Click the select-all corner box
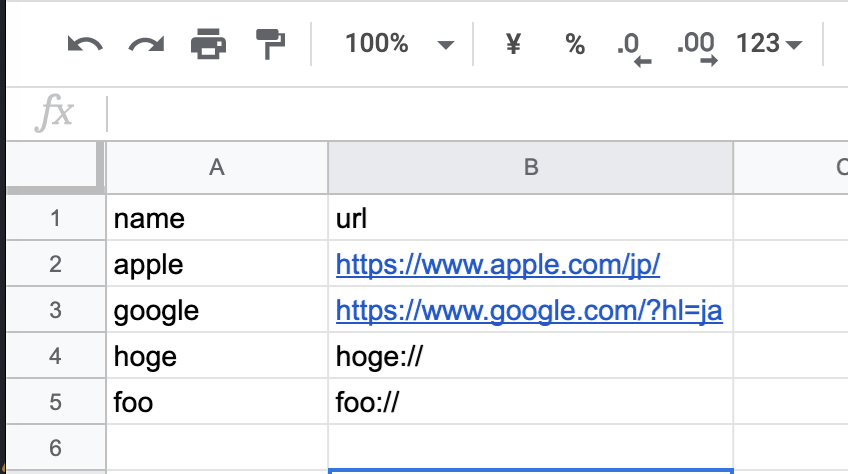Screen dimensions: 848x474 coord(55,167)
